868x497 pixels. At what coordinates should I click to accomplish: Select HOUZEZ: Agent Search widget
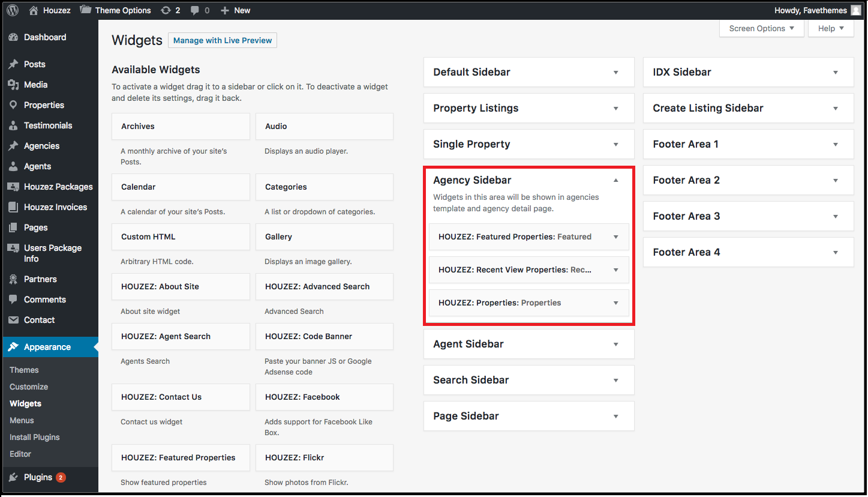[181, 336]
